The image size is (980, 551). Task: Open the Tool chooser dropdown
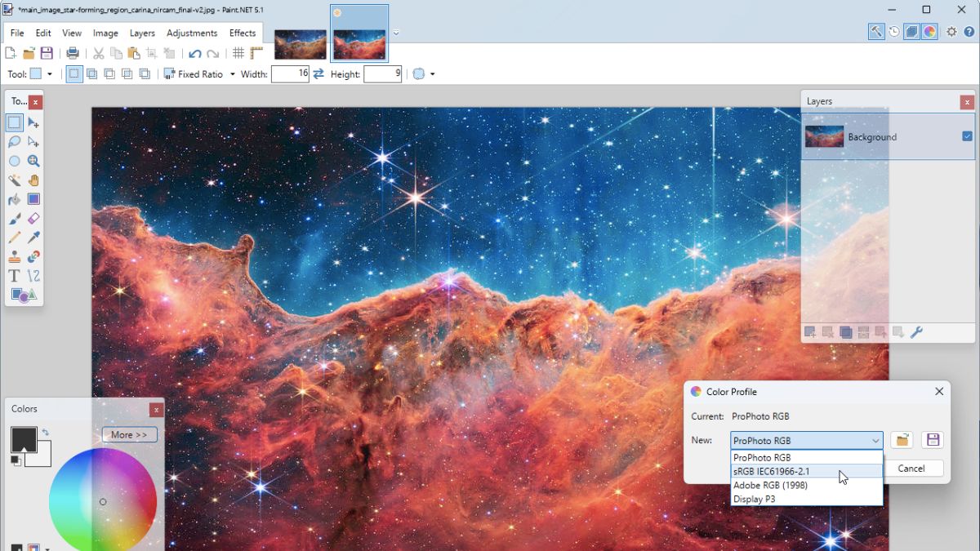41,73
